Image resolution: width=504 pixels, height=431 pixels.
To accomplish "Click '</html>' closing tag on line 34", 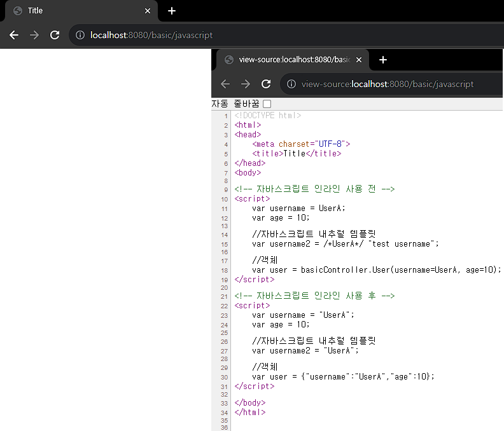I will tap(249, 413).
